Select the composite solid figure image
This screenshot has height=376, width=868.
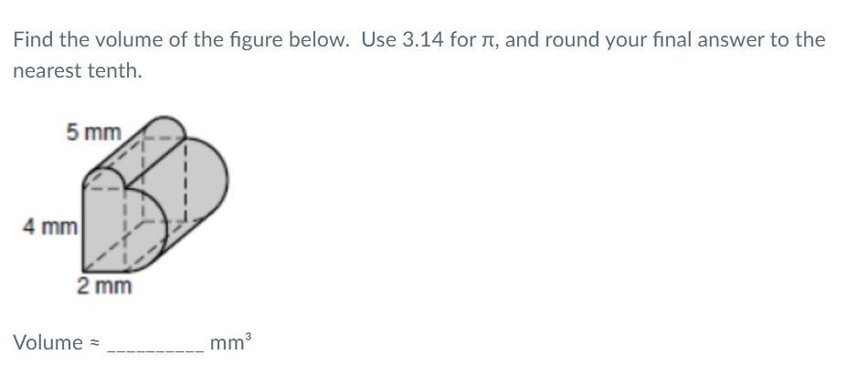126,204
